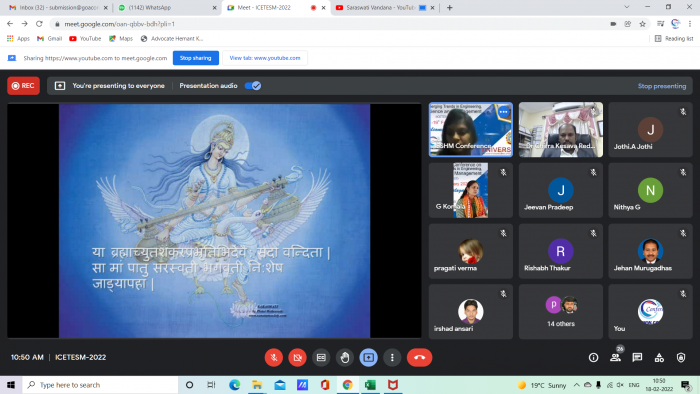700x394 pixels.
Task: Click the Stop presenting link
Action: tap(662, 86)
